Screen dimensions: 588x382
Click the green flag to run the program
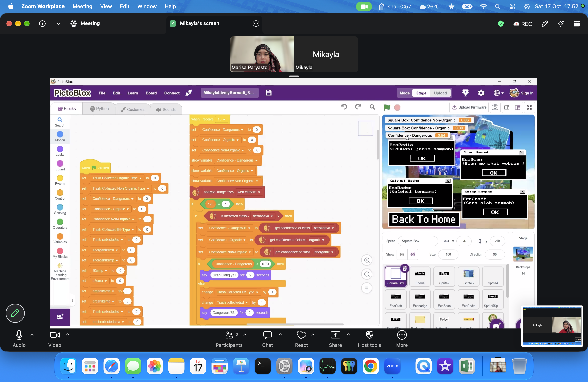387,107
